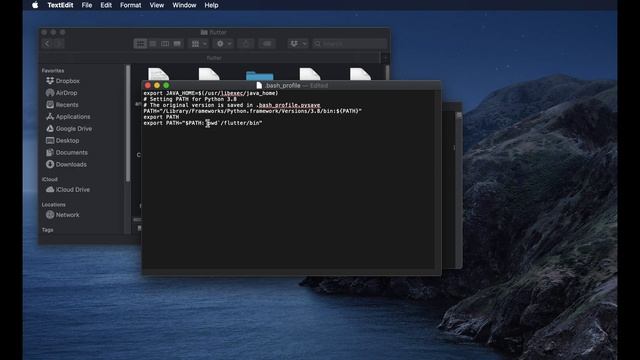Switch Finder to list view
This screenshot has width=640, height=360.
[153, 44]
